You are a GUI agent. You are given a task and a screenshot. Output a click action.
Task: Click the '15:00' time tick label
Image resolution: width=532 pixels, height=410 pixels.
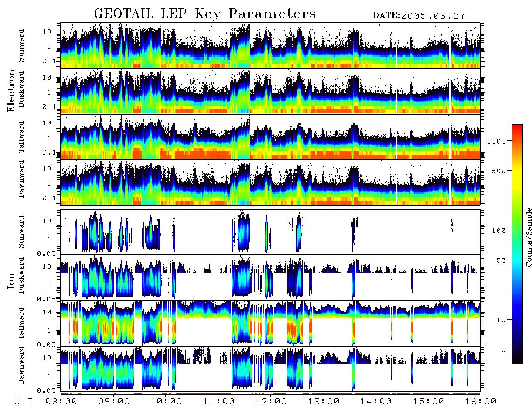pos(429,402)
